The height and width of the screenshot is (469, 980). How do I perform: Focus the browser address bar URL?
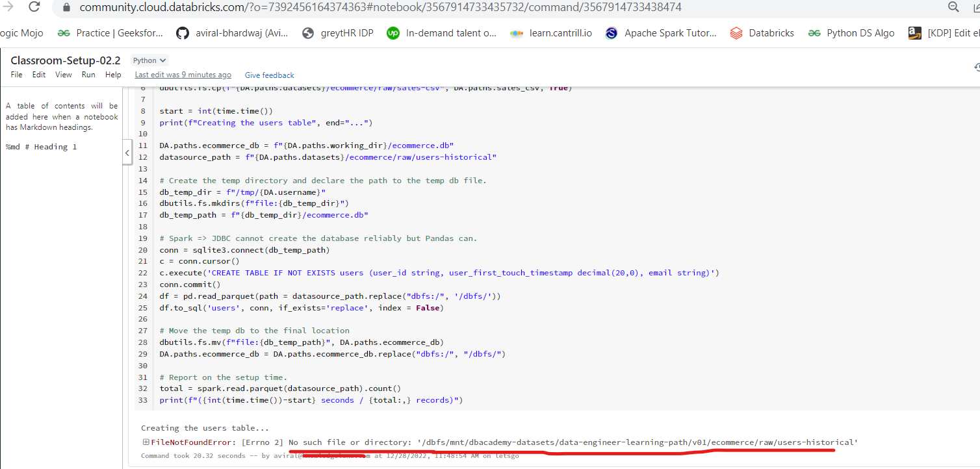click(381, 7)
